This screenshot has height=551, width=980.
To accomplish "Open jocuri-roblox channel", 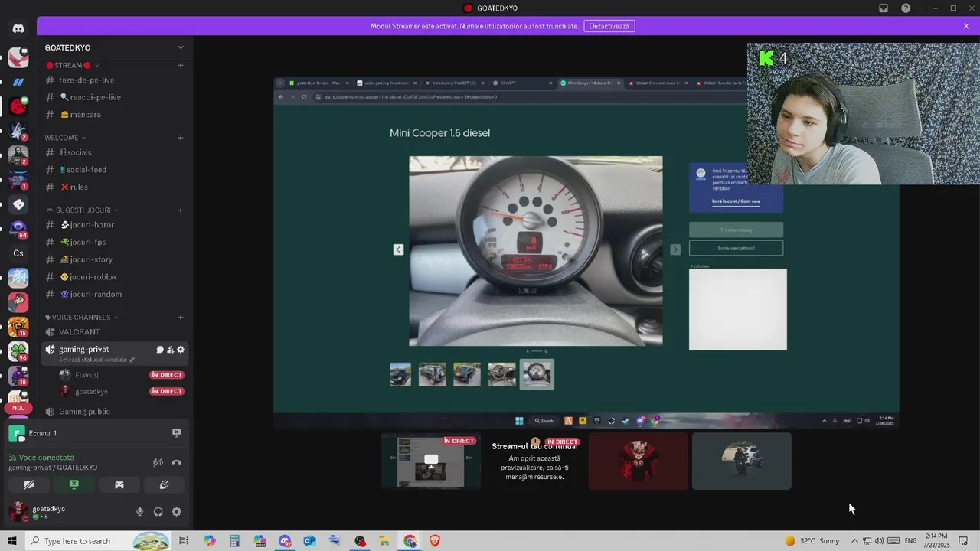I will (115, 277).
